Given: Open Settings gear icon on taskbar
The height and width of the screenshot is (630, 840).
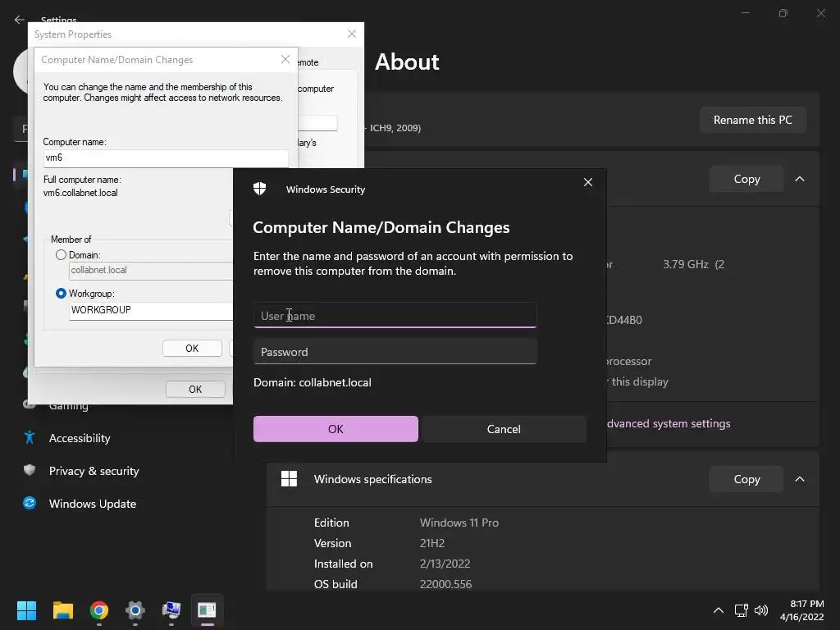Looking at the screenshot, I should (x=135, y=610).
